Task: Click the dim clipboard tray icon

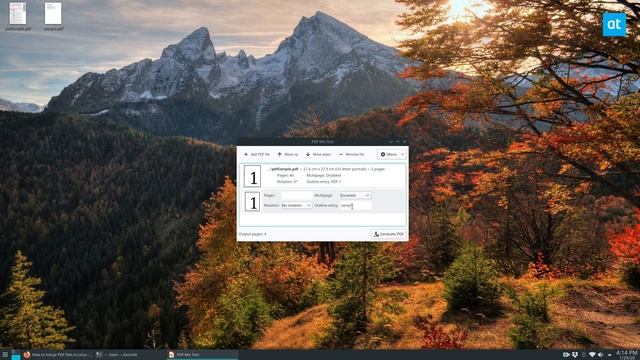Action: pyautogui.click(x=584, y=355)
